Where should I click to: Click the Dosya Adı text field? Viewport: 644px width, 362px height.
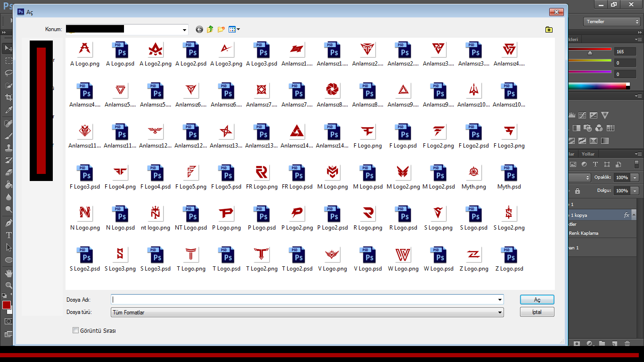point(304,300)
